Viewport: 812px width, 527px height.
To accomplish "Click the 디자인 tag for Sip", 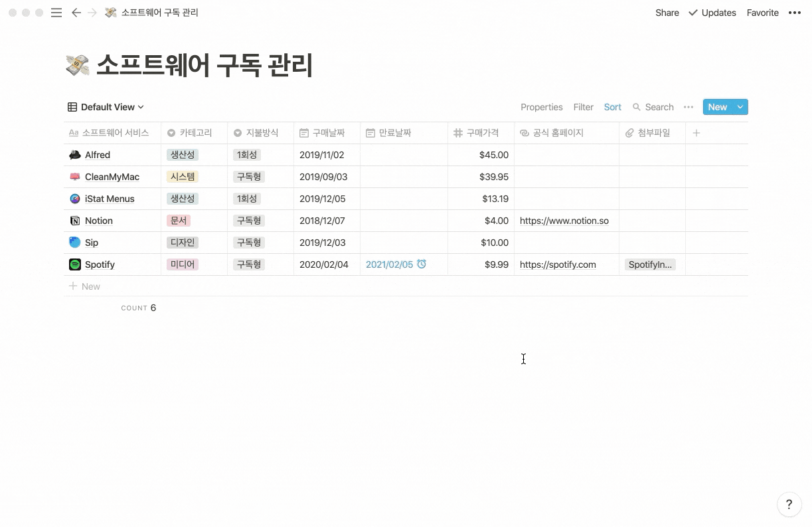I will 183,243.
